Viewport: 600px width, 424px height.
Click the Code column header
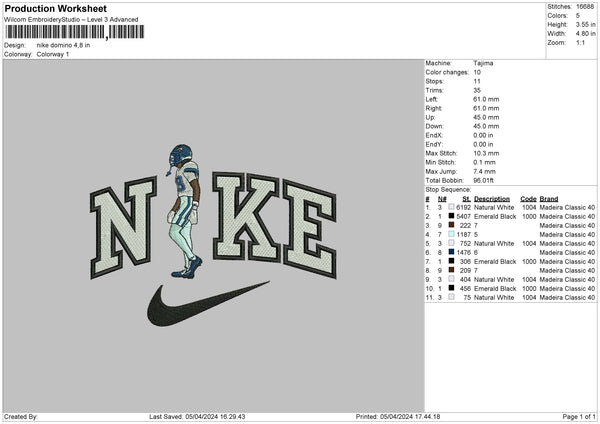click(x=528, y=199)
